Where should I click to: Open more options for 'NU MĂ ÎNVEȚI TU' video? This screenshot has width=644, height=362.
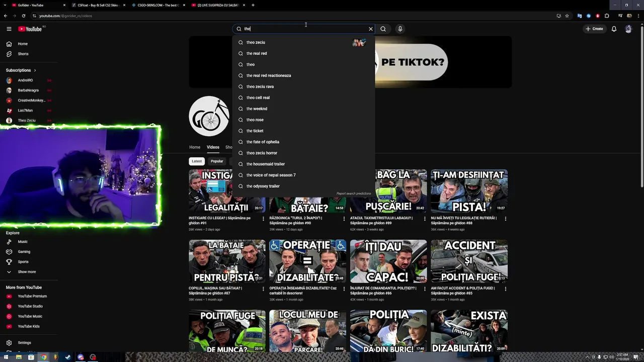coord(505,219)
